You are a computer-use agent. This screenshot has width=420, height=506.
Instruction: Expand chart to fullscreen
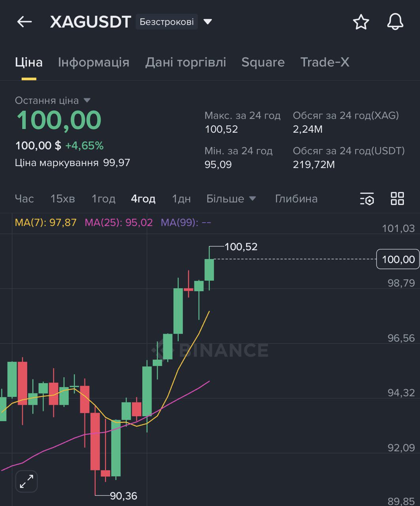(26, 481)
